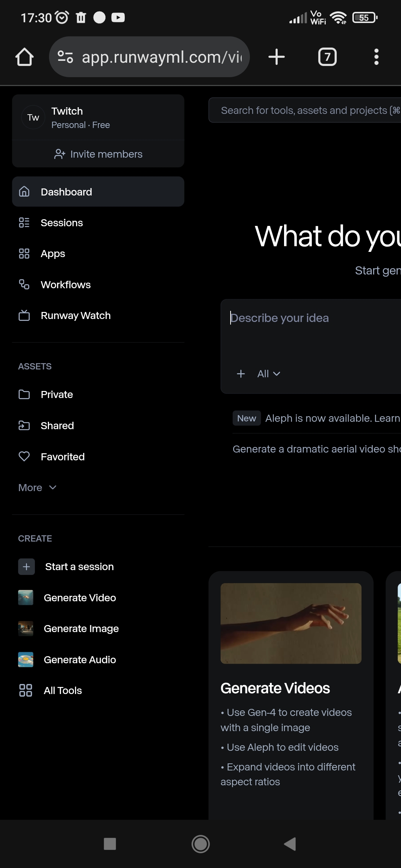Click Invite members button
Screen dimensions: 401x868
pyautogui.click(x=98, y=154)
